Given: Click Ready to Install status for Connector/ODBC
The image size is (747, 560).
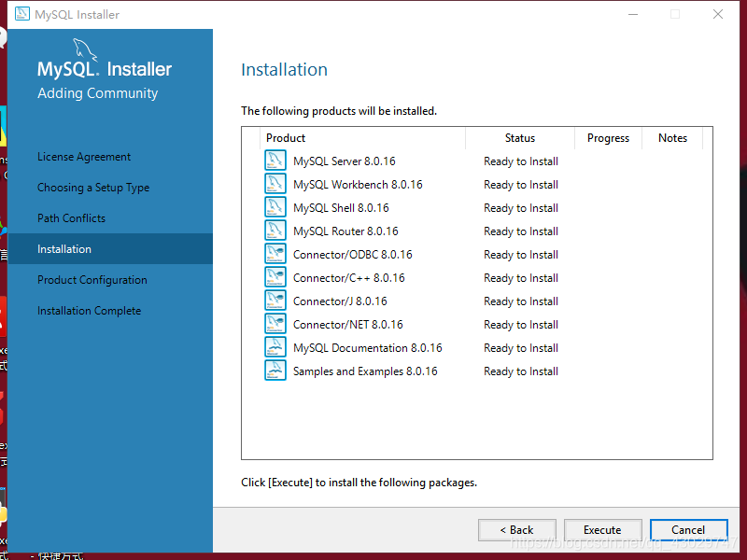Looking at the screenshot, I should 521,255.
